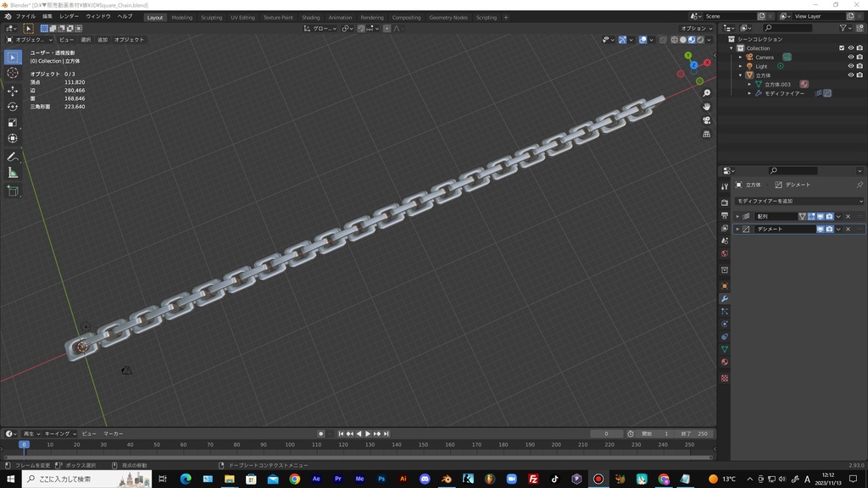This screenshot has height=488, width=868.
Task: Open the Modifier Properties wrench tab
Action: pyautogui.click(x=726, y=298)
